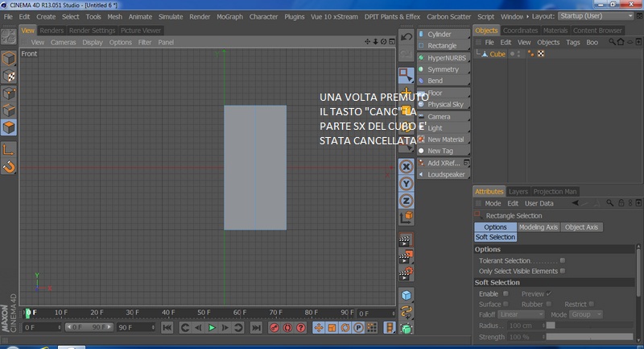Toggle parameter keyframe P icon
The image size is (644, 349).
point(358,327)
